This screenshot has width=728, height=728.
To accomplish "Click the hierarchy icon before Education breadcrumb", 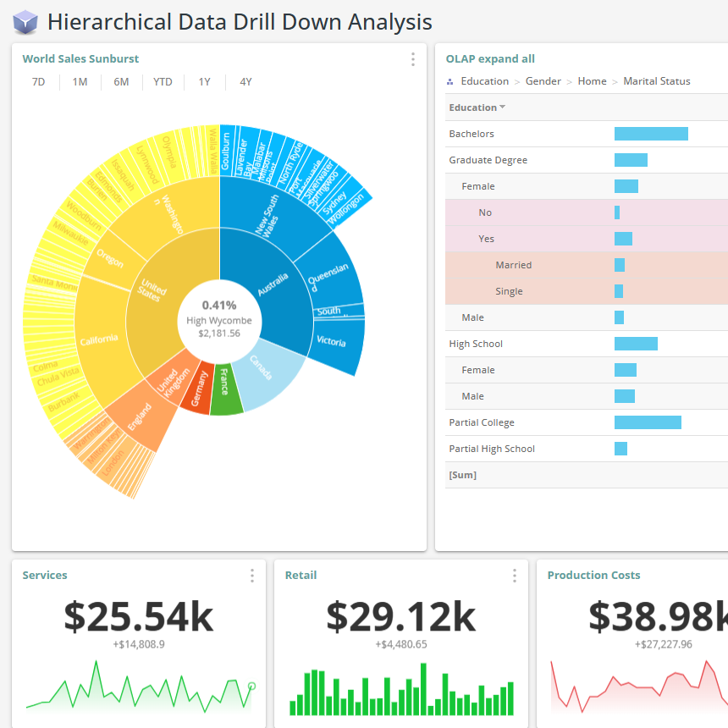I will point(450,82).
